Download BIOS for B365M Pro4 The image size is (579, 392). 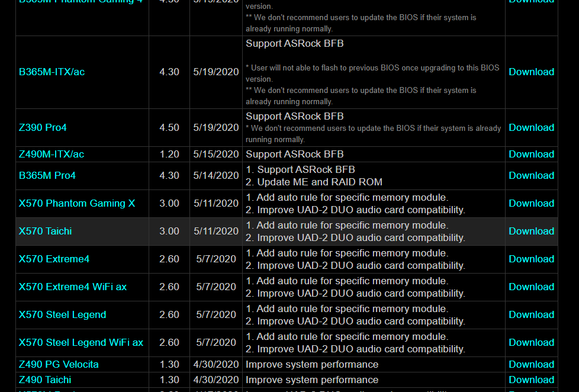(x=532, y=175)
